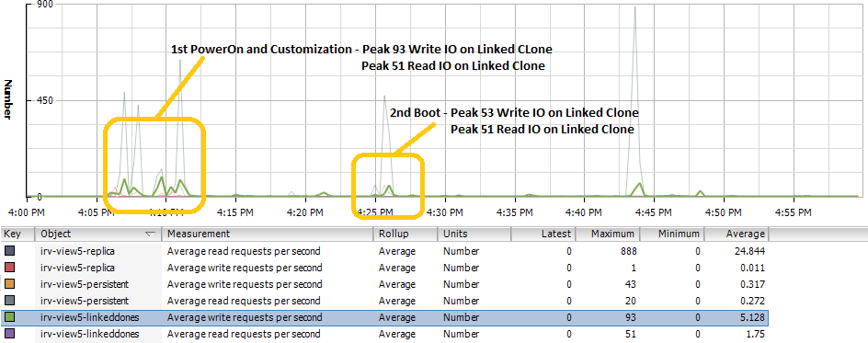Click the green swatch for linkedclones write requests
This screenshot has height=343, width=868.
click(x=9, y=317)
